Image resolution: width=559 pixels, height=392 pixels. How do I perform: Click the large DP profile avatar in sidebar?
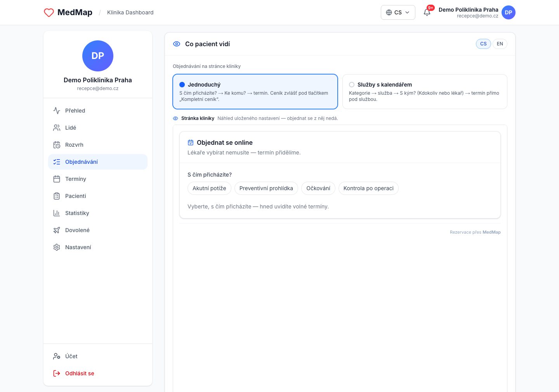[98, 56]
